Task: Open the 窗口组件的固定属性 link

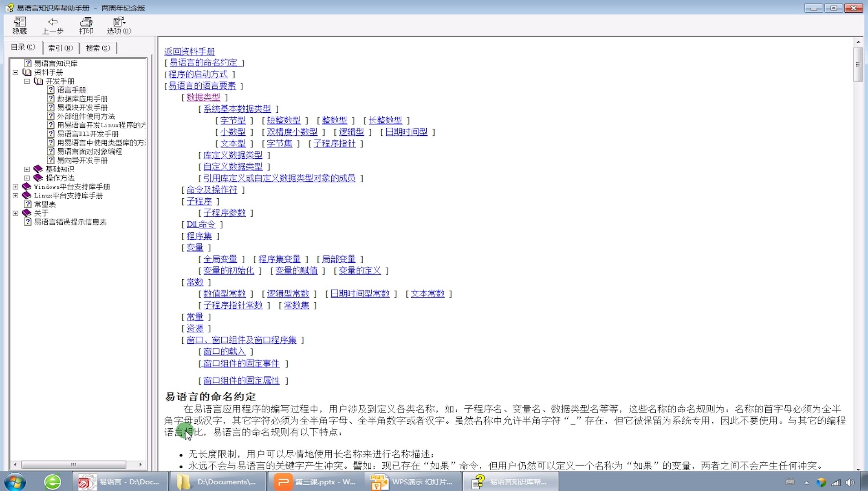Action: tap(241, 381)
